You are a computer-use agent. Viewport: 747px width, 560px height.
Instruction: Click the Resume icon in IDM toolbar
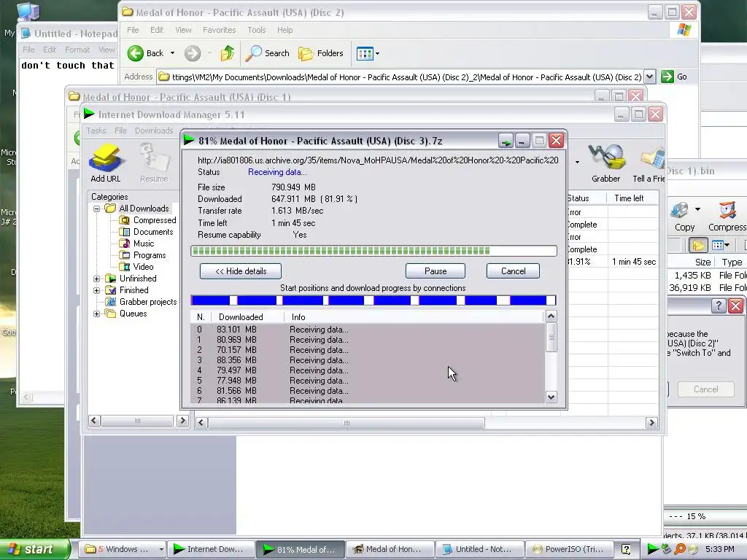(x=154, y=163)
